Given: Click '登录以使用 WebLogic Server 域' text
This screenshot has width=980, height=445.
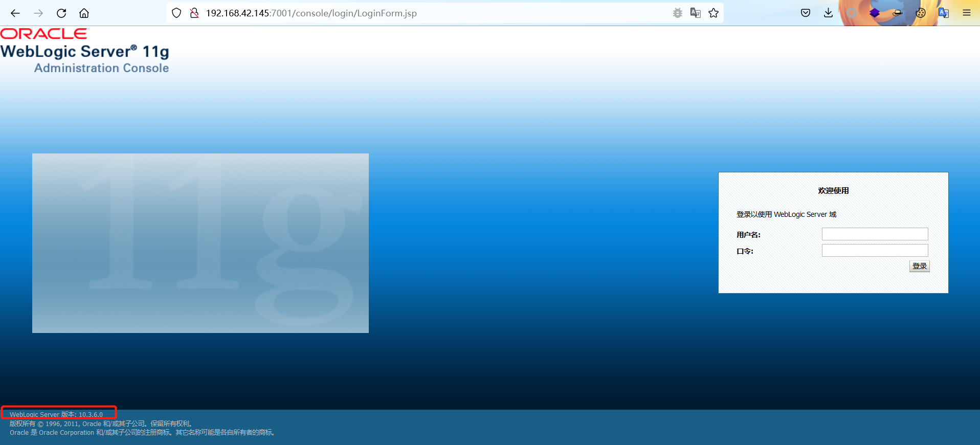Looking at the screenshot, I should (786, 214).
